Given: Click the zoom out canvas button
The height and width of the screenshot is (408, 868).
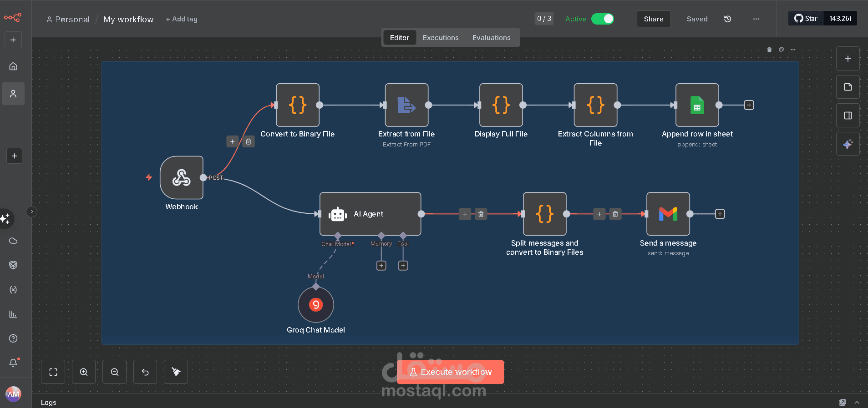Looking at the screenshot, I should click(115, 372).
